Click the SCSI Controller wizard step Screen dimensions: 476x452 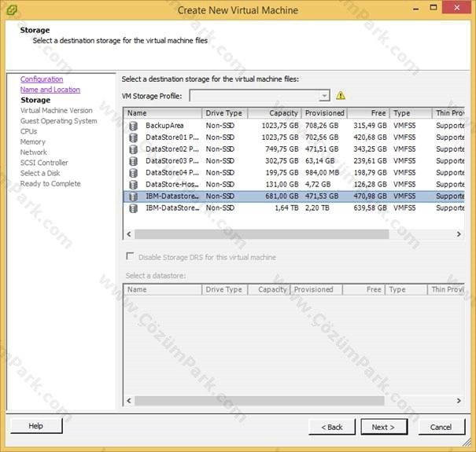(x=44, y=163)
